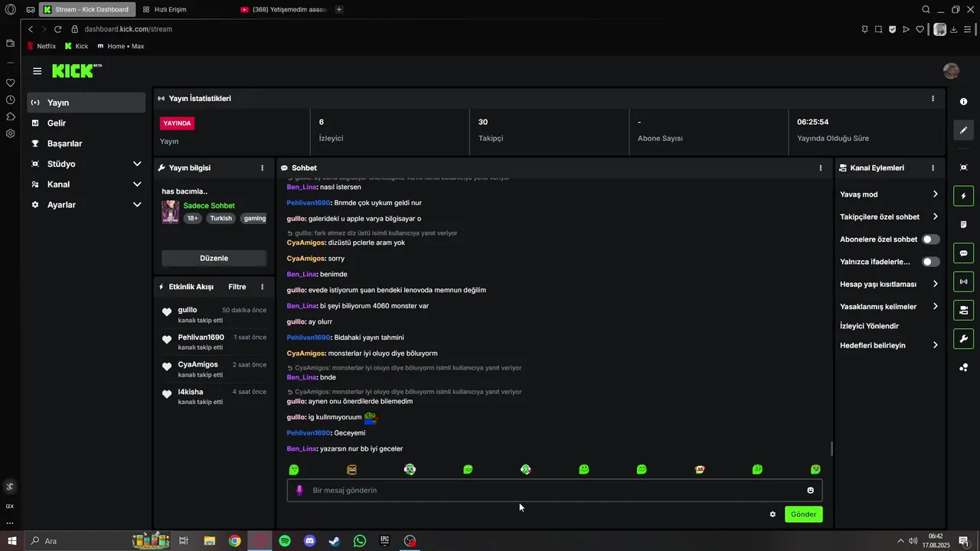Click the purple microphone icon in chat input
The image size is (980, 551).
299,491
